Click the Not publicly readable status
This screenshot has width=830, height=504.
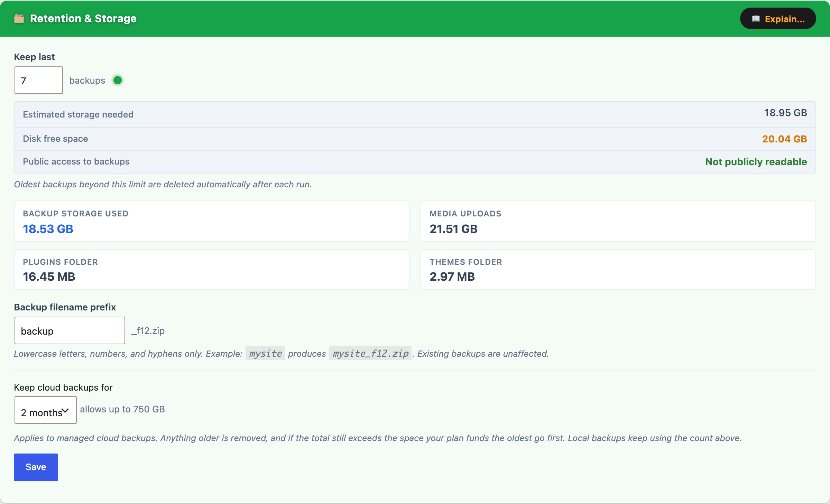click(756, 162)
